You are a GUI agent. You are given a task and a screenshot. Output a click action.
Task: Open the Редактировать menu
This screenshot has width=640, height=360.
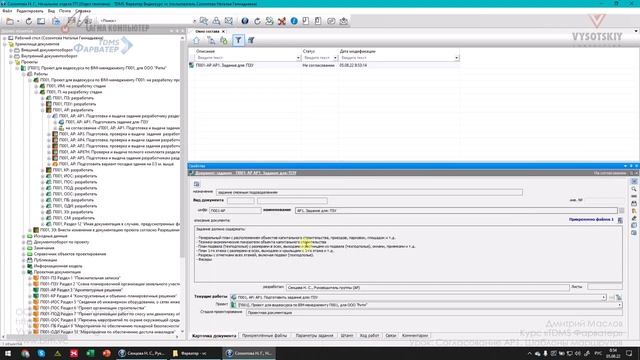pos(30,11)
